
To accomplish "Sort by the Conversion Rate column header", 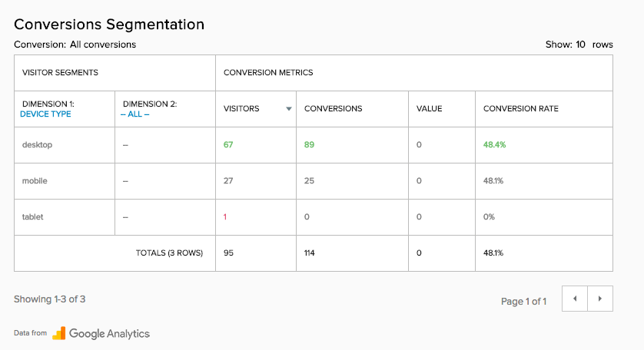I will 521,109.
